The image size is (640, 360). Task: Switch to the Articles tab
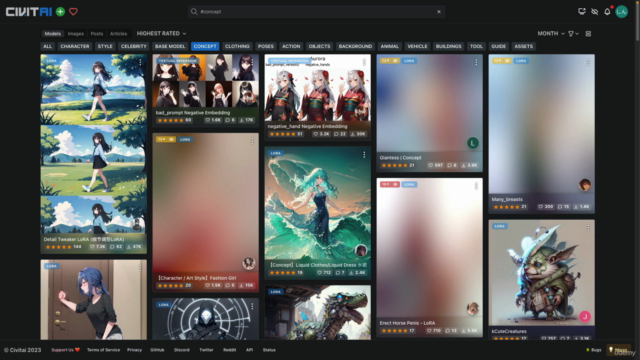tap(118, 34)
